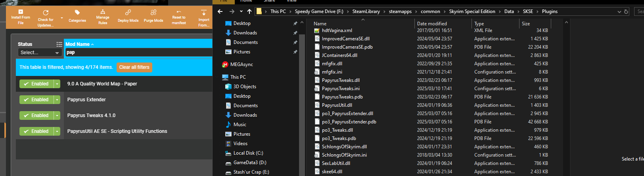Click the SteamLibrary breadcrumb in the address bar
The height and width of the screenshot is (176, 644).
[x=366, y=11]
